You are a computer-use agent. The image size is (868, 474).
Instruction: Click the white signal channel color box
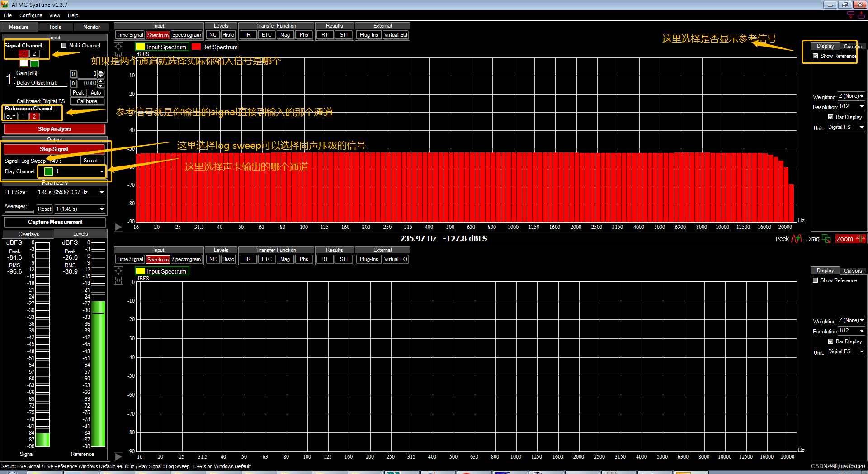(x=24, y=63)
